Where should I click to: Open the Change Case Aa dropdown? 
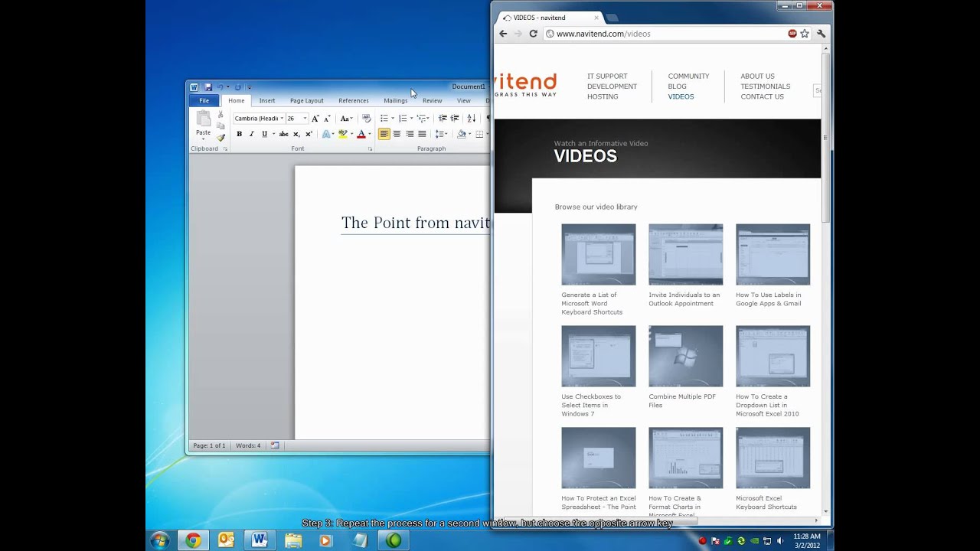click(x=346, y=119)
